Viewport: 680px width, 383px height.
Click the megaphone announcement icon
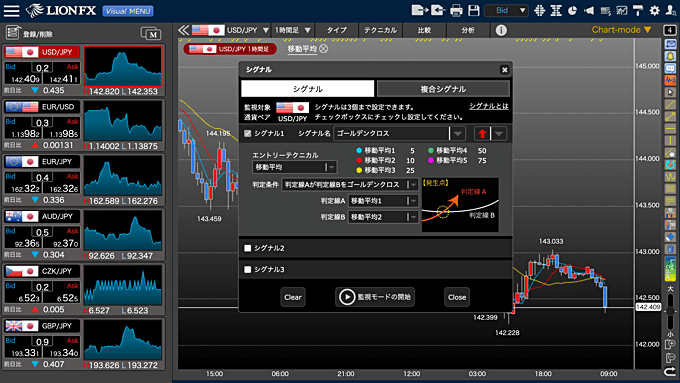pos(588,10)
